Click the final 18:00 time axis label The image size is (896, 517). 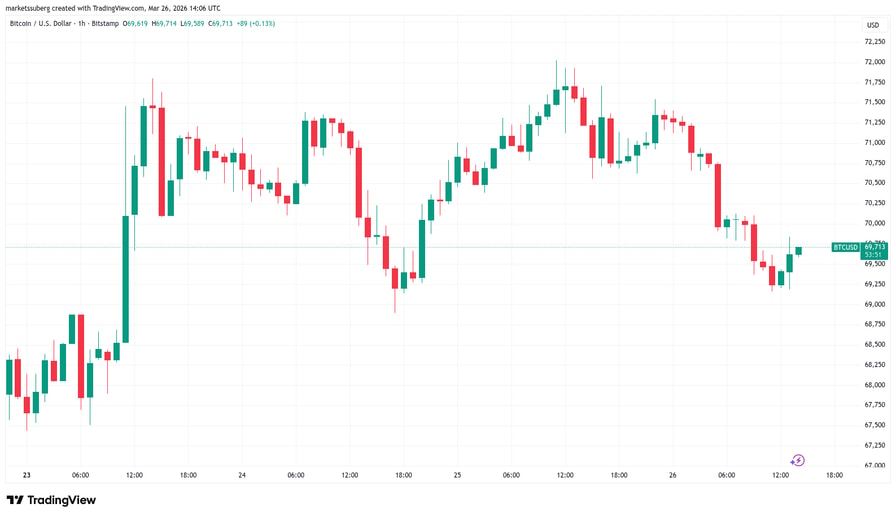[834, 475]
